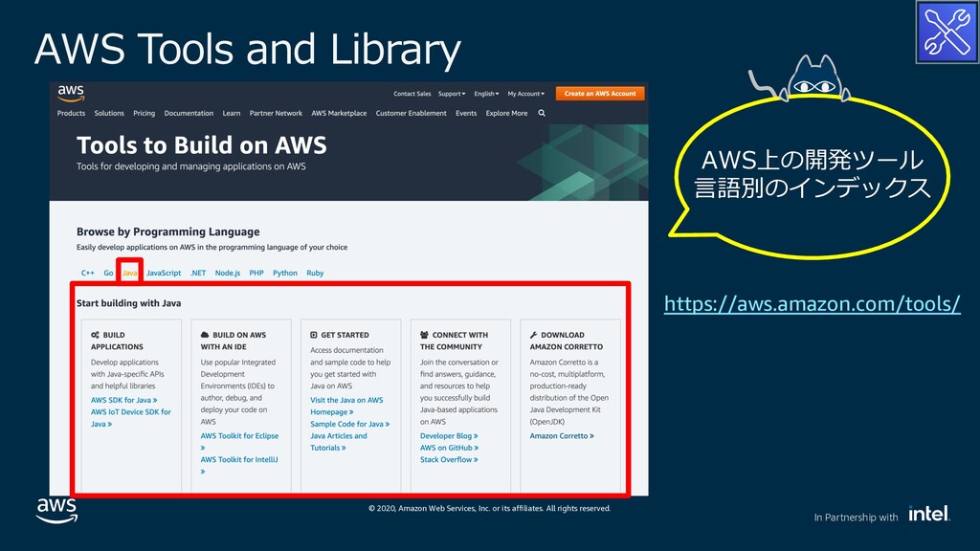Click the AWS logo at slide bottom left
The width and height of the screenshot is (980, 551).
coord(56,511)
